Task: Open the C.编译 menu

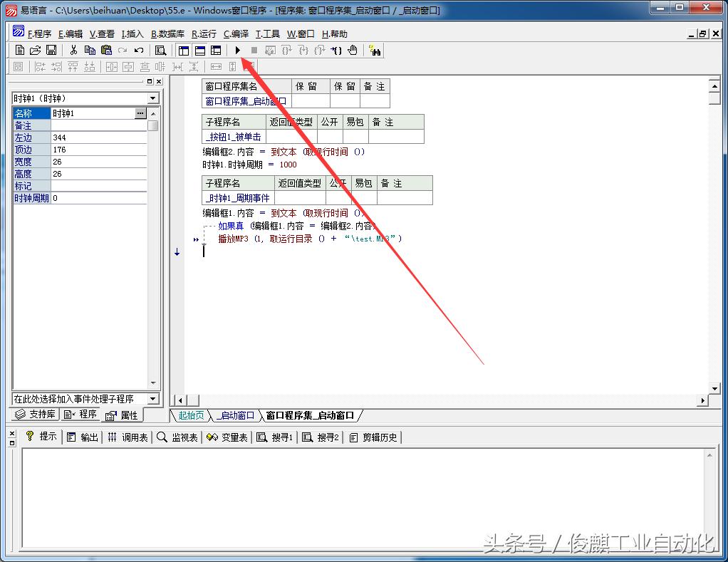Action: 235,33
